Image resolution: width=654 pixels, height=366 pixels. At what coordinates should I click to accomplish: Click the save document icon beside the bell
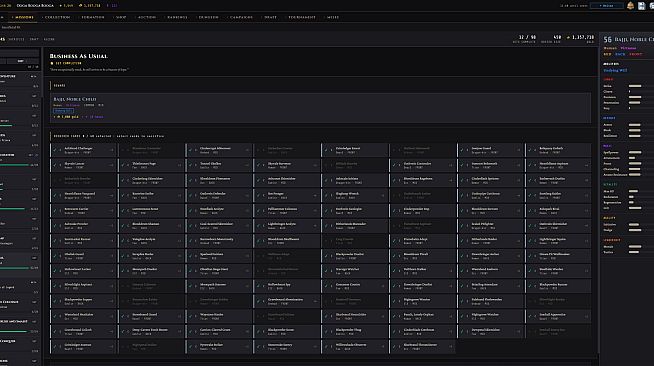click(641, 6)
